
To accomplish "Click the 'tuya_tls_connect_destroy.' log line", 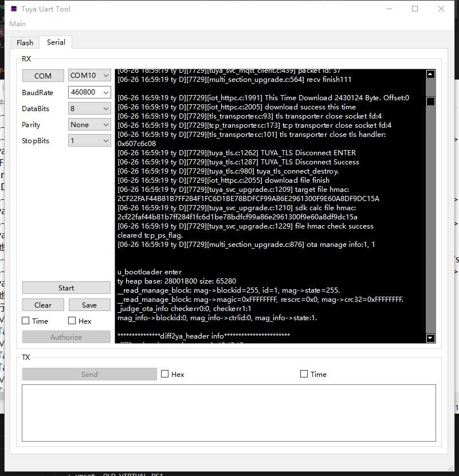I will click(228, 171).
